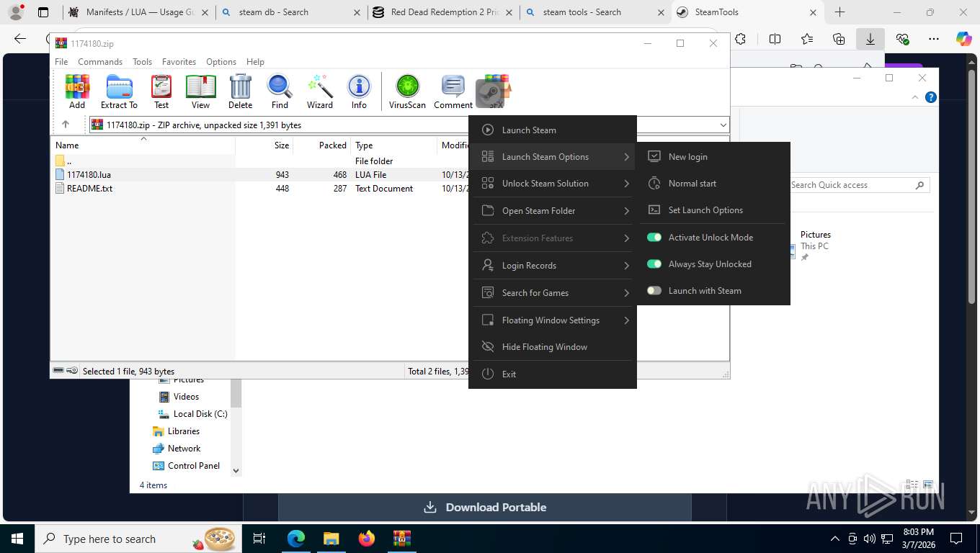Choose Normal start option

(714, 183)
